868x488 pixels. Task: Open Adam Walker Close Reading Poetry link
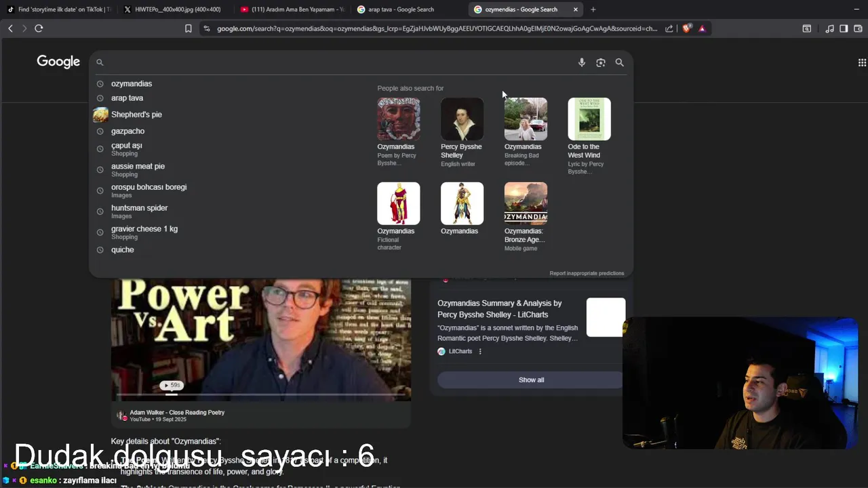click(177, 412)
